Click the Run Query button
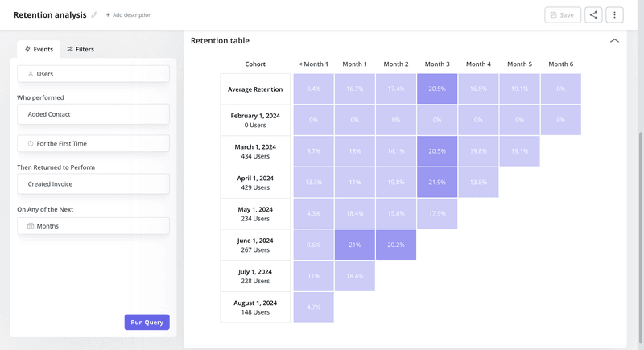644x350 pixels. coord(147,323)
